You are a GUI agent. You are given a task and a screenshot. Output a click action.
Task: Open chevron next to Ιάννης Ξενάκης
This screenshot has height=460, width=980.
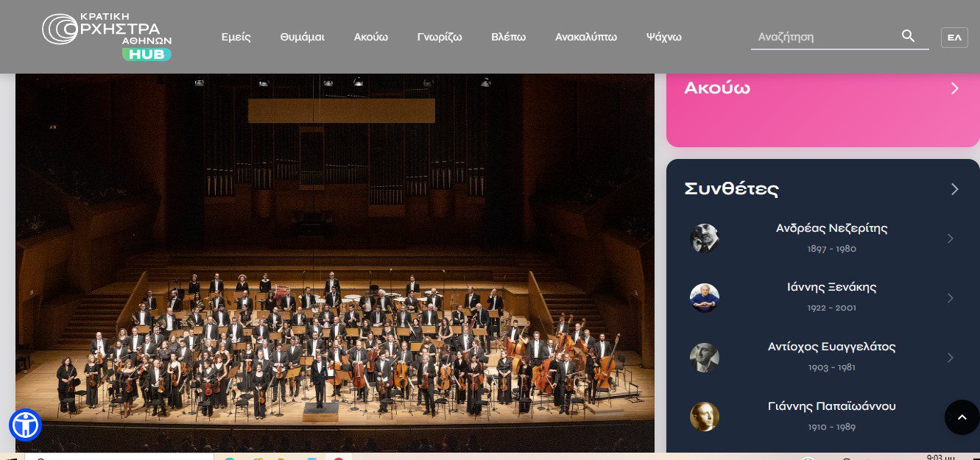coord(950,298)
